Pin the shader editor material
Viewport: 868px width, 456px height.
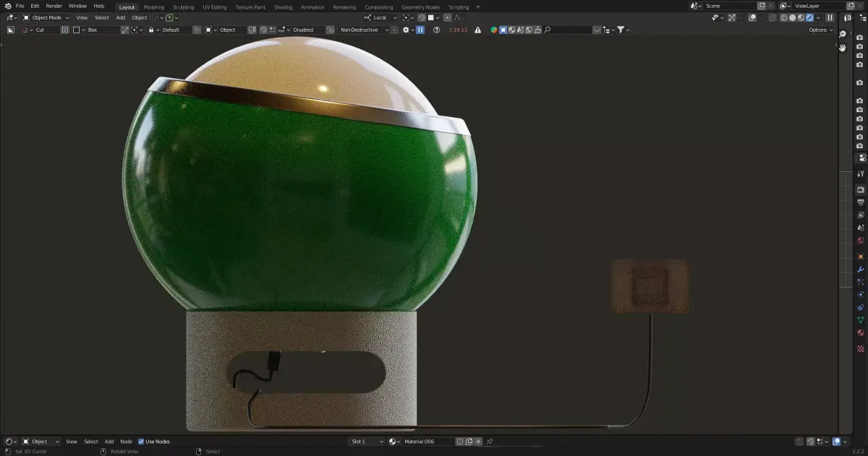490,441
